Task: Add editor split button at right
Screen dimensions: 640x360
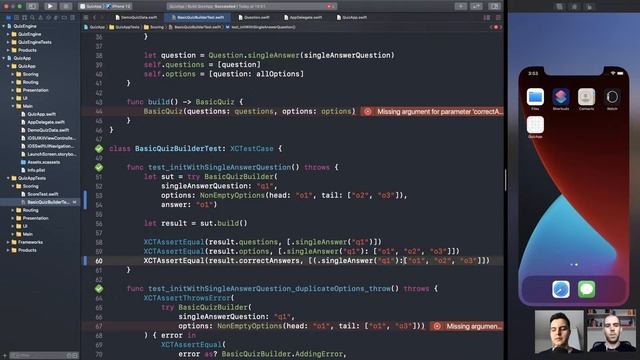Action: click(498, 18)
